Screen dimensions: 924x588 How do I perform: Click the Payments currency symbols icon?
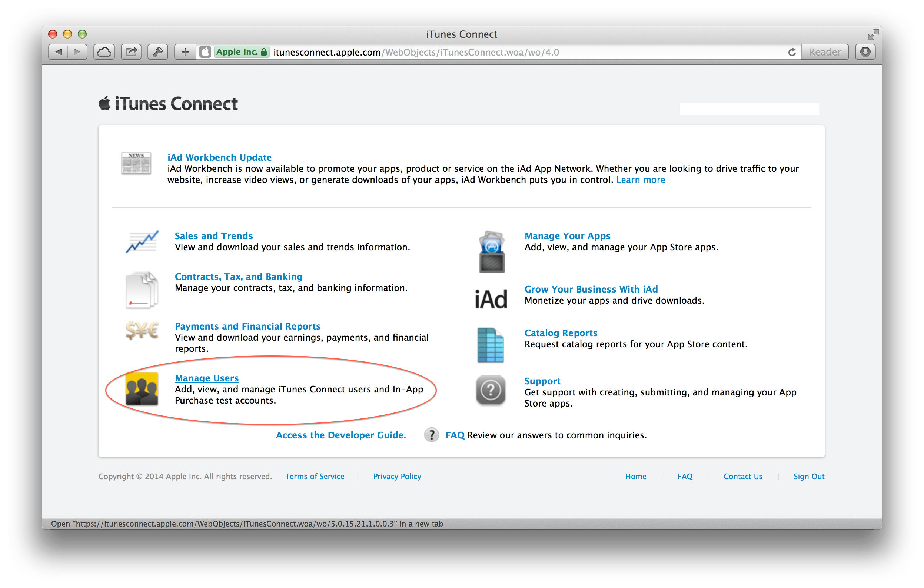[x=142, y=330]
